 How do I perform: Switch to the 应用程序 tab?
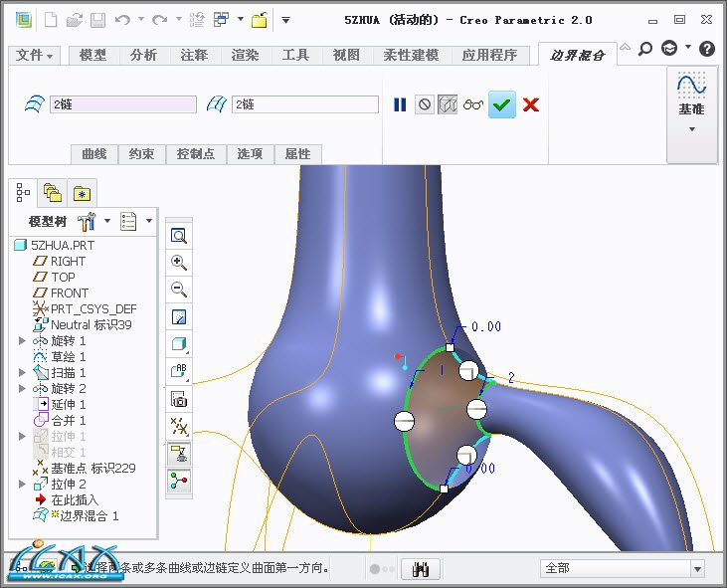tap(489, 55)
